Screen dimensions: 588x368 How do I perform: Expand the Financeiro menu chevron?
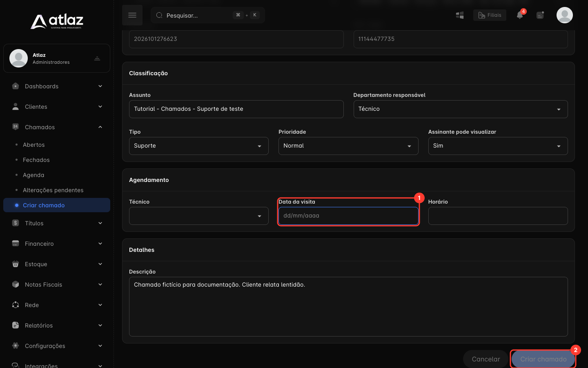(100, 244)
